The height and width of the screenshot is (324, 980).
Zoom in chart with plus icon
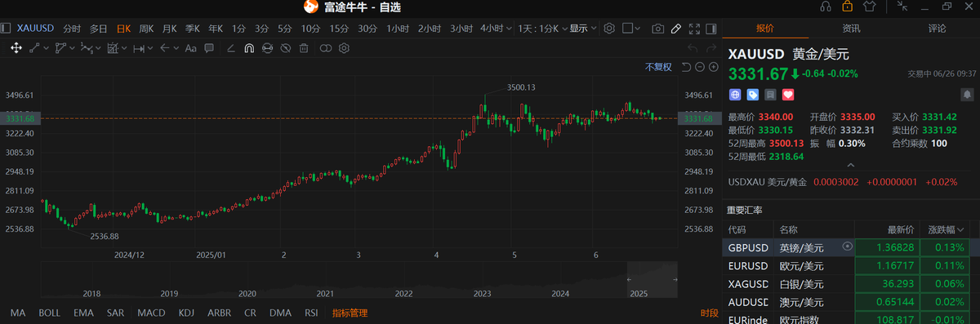714,67
